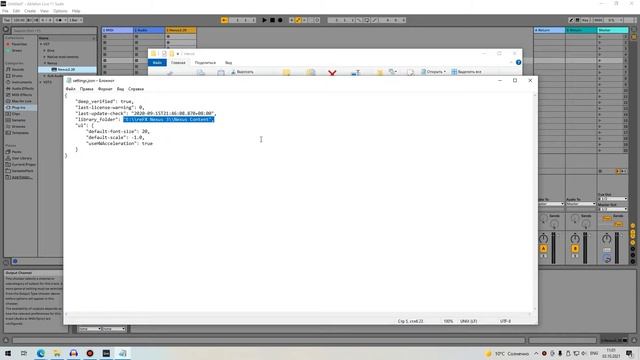Select the orange Nexus track header
The image size is (640, 360).
(181, 30)
